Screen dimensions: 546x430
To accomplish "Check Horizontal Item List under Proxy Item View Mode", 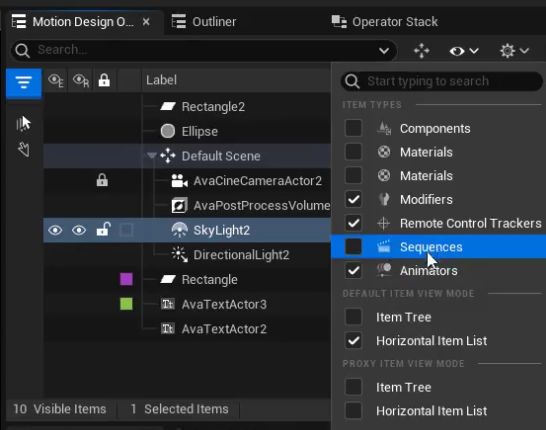I will point(353,411).
